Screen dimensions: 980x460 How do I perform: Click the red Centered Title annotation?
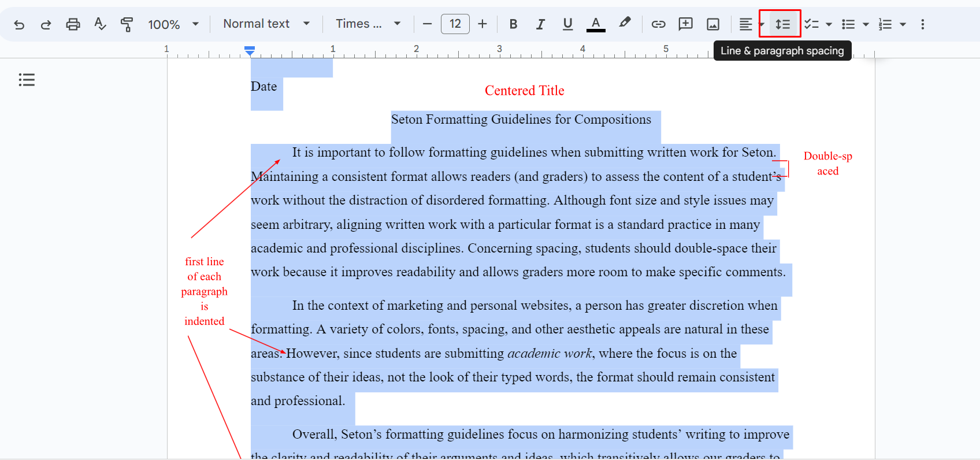525,91
